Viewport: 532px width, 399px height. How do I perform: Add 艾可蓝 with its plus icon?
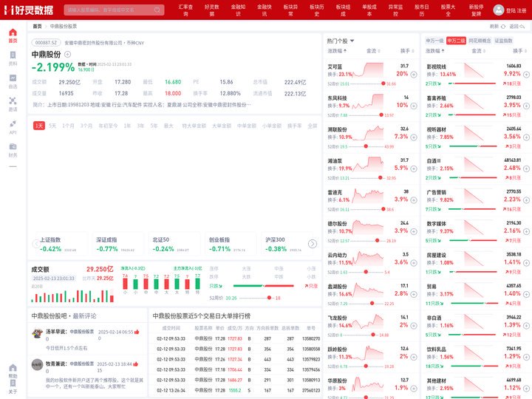point(414,75)
